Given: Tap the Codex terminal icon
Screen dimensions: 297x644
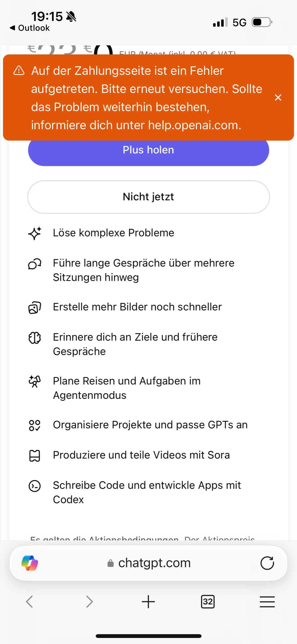Looking at the screenshot, I should pyautogui.click(x=35, y=486).
